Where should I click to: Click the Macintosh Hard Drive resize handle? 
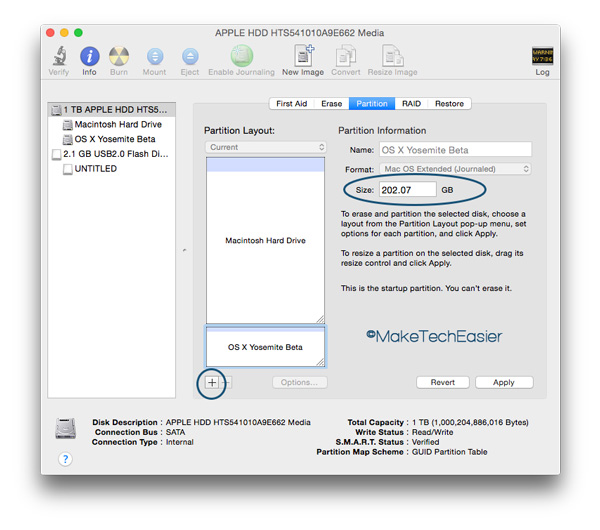click(x=320, y=319)
